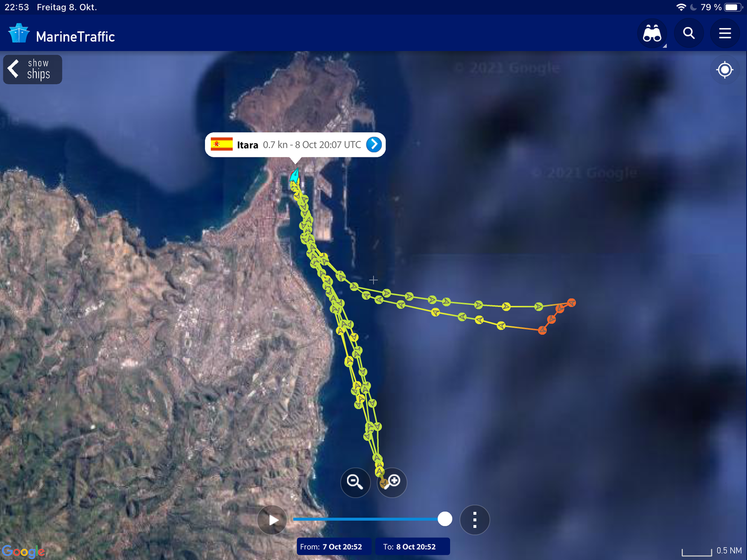747x560 pixels.
Task: Click the Spanish flag in popup
Action: click(222, 144)
